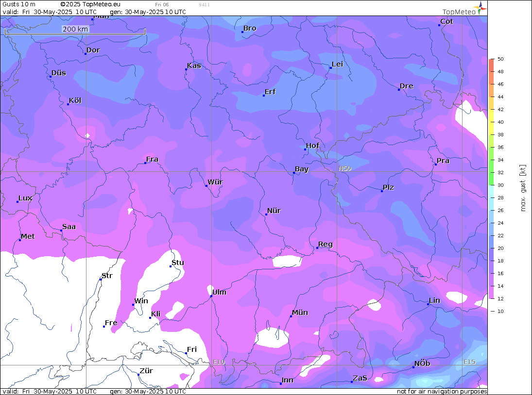Click the Hof city label
This screenshot has height=395, width=532.
[x=312, y=146]
